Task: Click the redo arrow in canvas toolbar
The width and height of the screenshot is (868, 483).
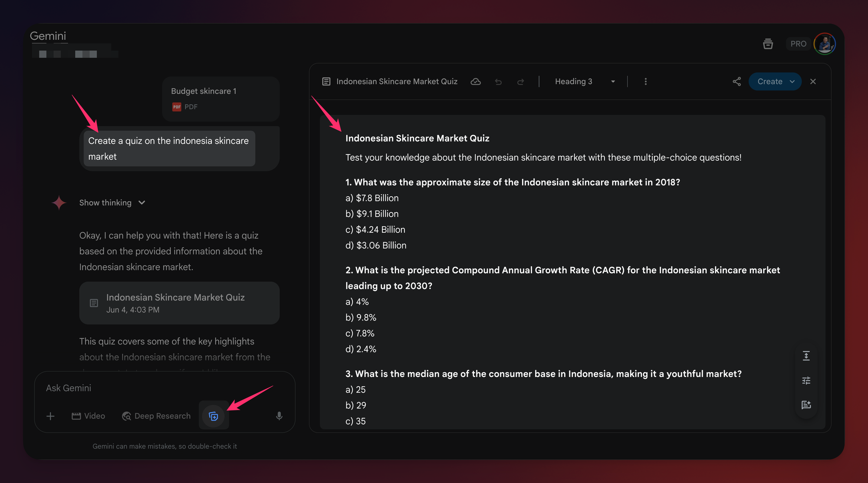Action: (x=521, y=82)
